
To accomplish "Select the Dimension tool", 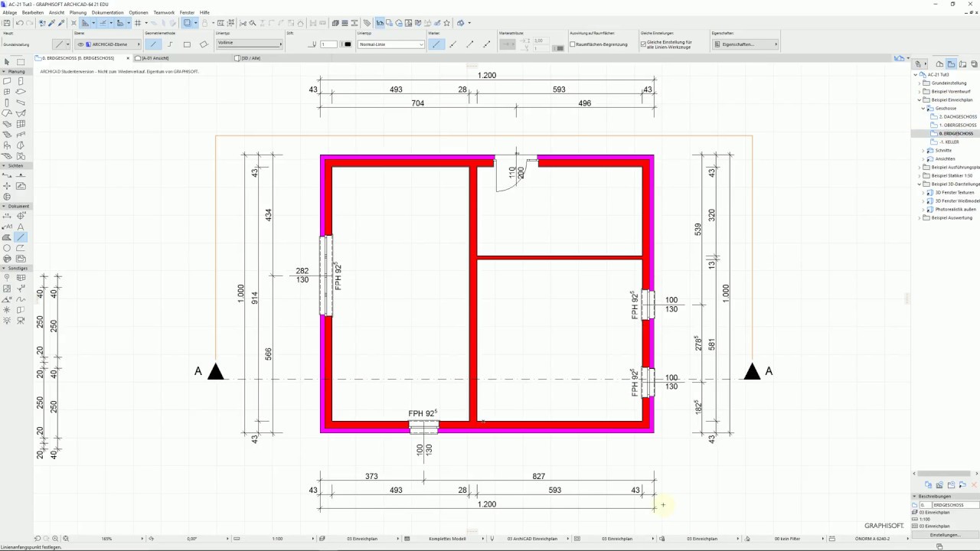I will pyautogui.click(x=7, y=216).
